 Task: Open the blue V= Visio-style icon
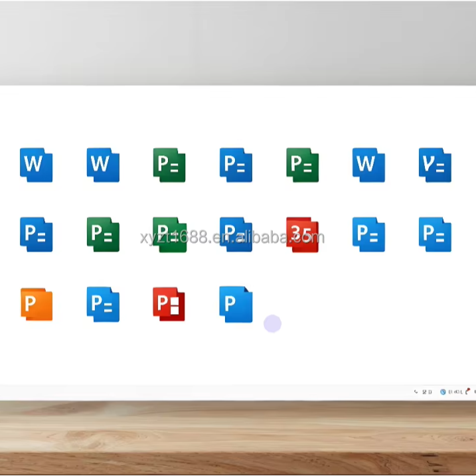coord(435,165)
